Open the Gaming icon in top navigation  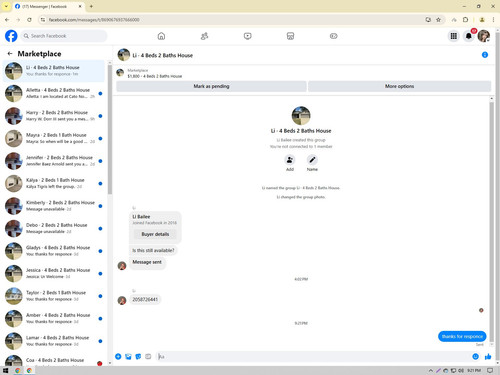point(333,36)
